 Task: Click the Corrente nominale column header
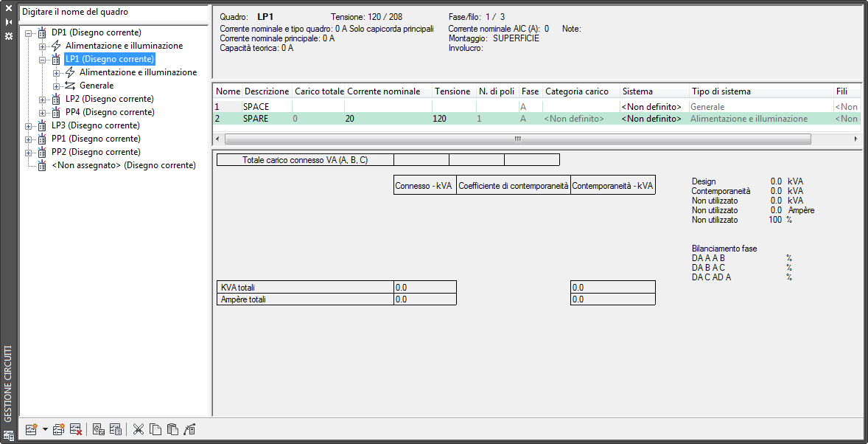pos(388,91)
